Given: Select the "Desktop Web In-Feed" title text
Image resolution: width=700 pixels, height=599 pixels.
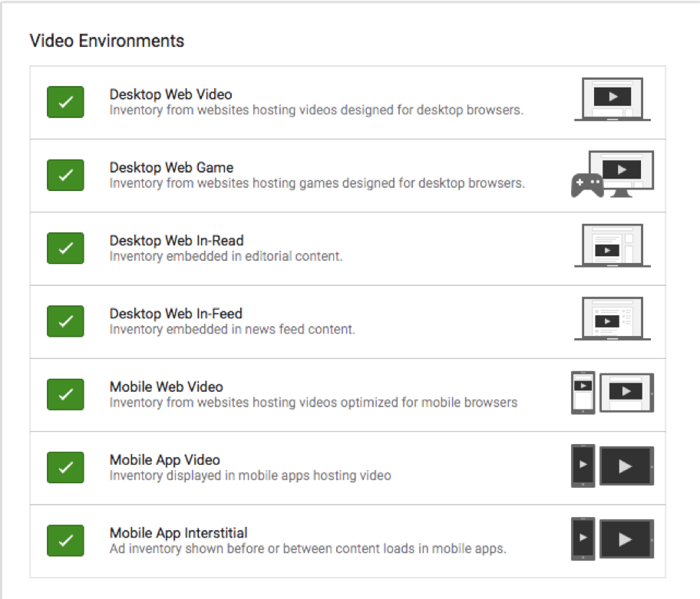Looking at the screenshot, I should 176,314.
